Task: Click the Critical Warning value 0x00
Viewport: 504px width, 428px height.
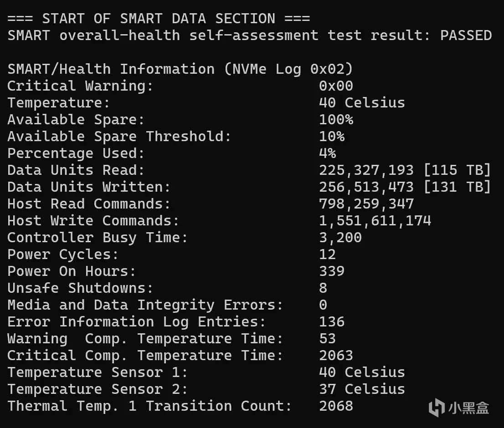Action: point(336,86)
